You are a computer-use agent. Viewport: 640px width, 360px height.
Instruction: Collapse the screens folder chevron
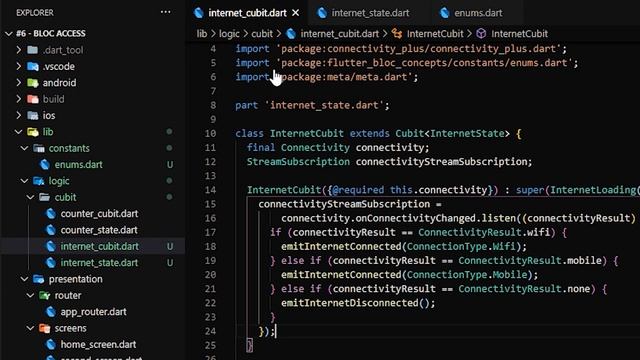tap(31, 328)
